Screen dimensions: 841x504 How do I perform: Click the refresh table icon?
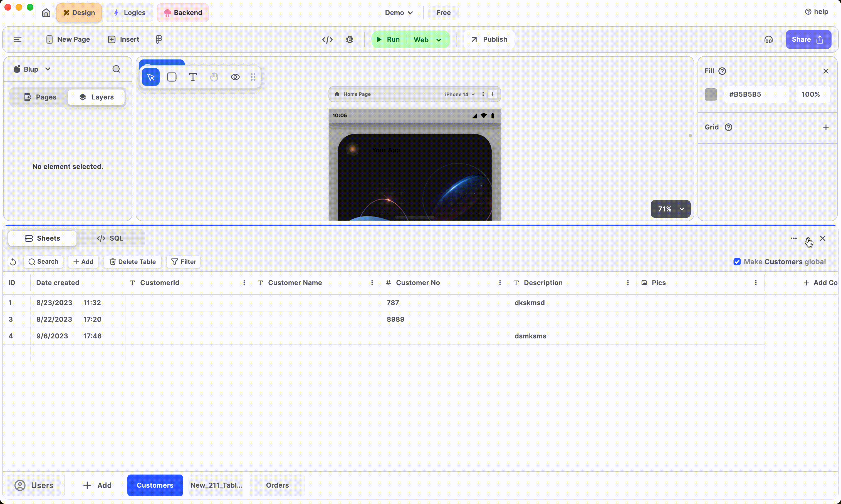(13, 262)
